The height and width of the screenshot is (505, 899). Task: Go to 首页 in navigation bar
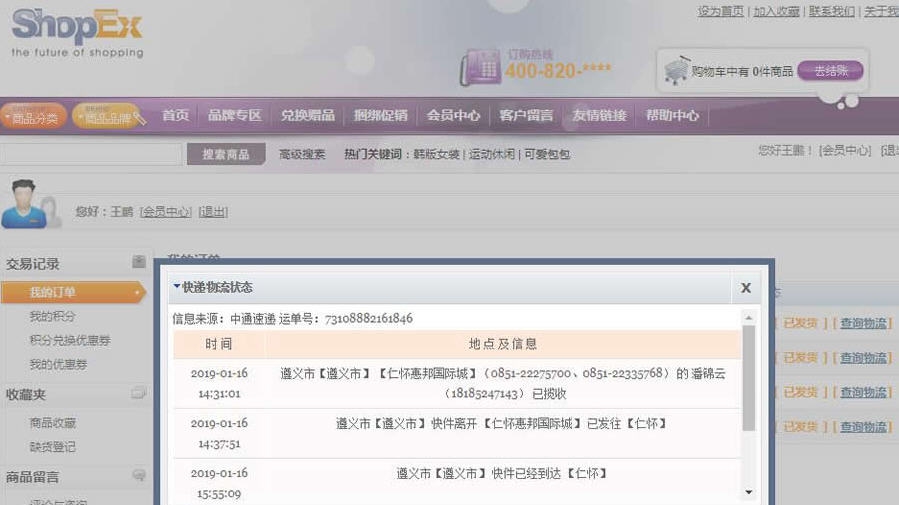pyautogui.click(x=175, y=115)
